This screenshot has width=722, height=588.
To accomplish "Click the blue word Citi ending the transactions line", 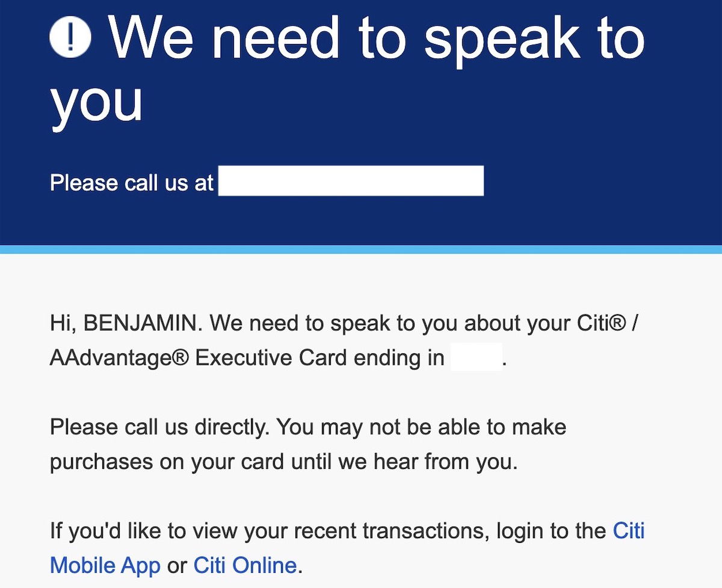I will (629, 531).
